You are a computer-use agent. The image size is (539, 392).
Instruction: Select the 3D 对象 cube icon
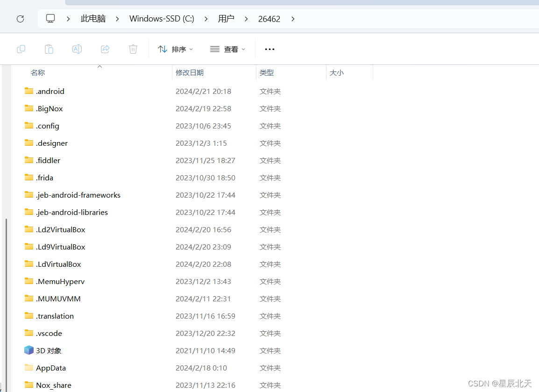pyautogui.click(x=29, y=350)
